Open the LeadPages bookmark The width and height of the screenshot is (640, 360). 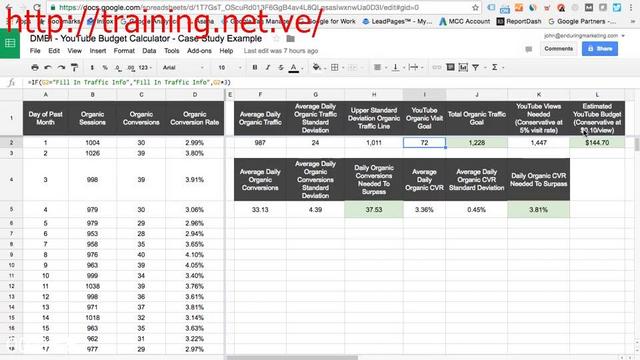(397, 21)
